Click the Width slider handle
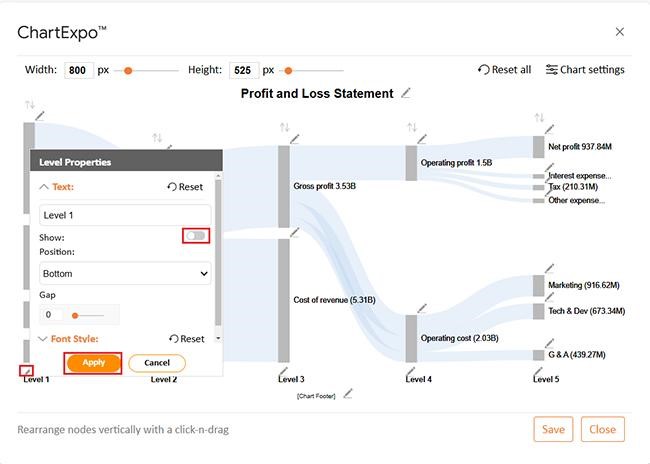This screenshot has height=464, width=650. coord(128,71)
